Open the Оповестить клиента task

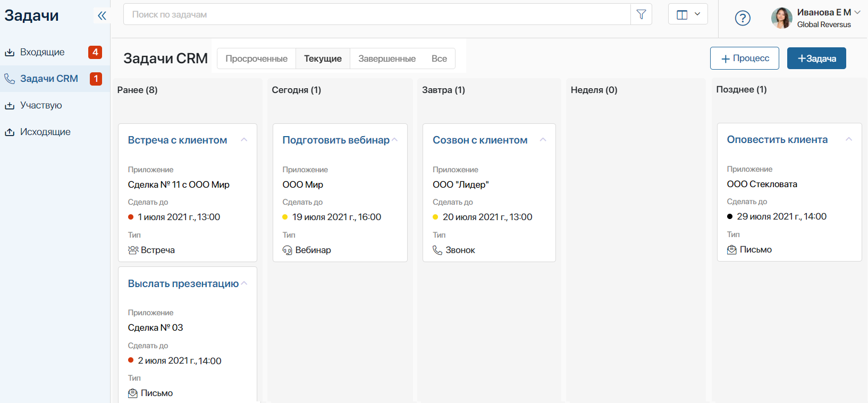coord(777,139)
